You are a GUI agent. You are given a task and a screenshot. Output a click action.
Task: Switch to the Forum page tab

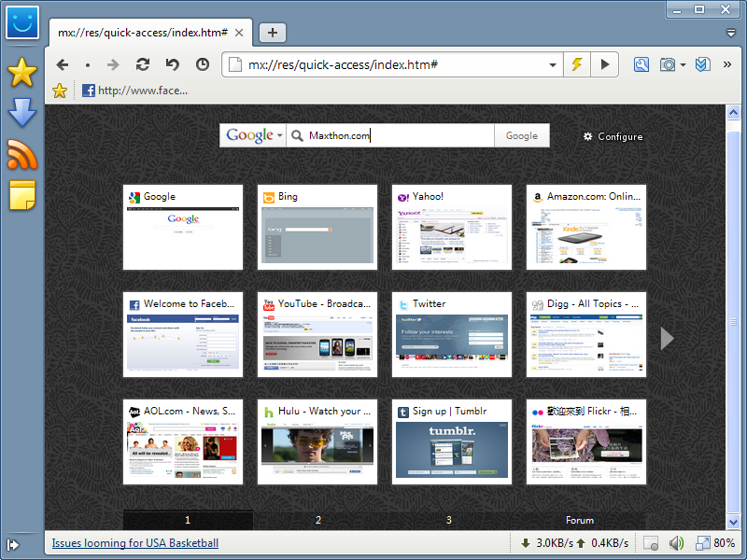coord(580,520)
